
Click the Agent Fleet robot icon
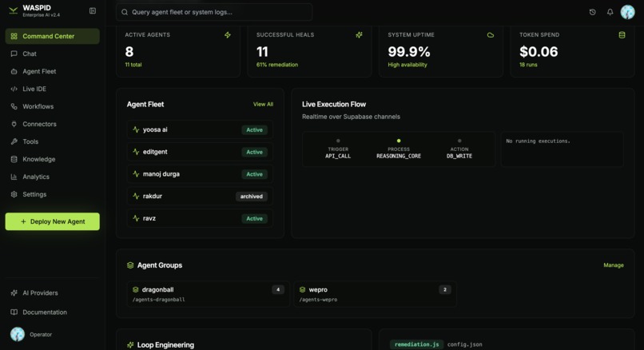click(14, 71)
